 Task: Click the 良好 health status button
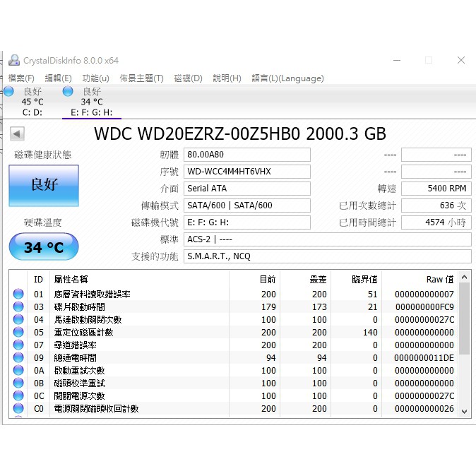[x=44, y=186]
